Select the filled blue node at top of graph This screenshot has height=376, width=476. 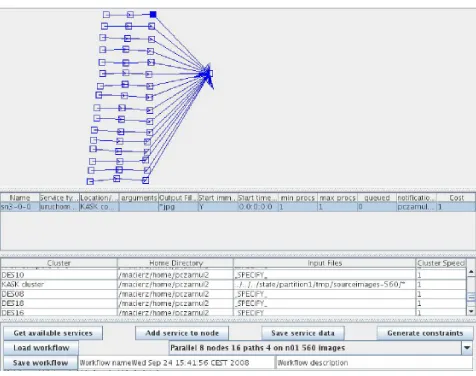point(153,14)
